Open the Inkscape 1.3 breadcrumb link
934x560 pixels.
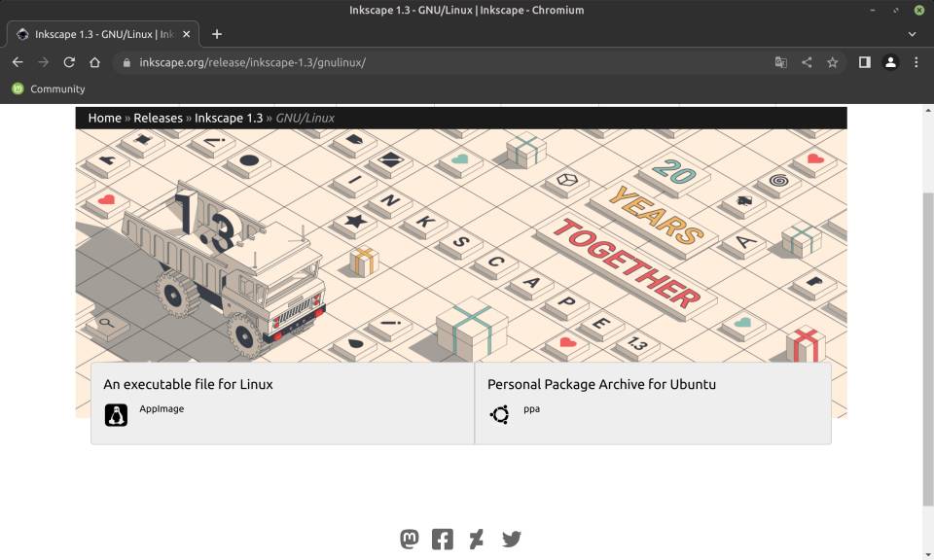(228, 118)
